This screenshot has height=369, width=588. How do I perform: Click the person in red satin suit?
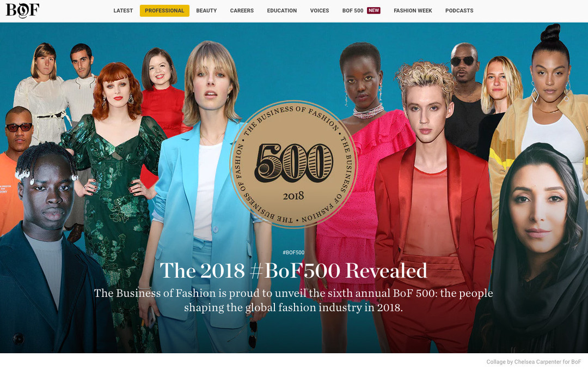[431, 210]
